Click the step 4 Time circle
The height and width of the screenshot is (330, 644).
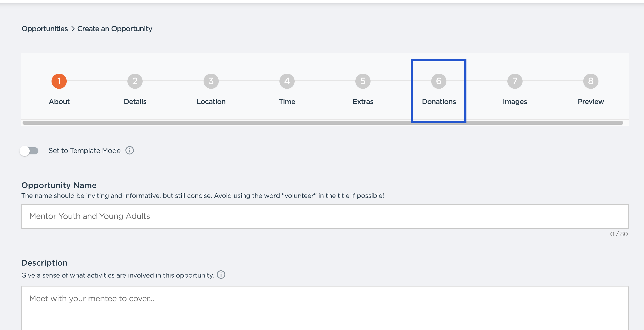[x=287, y=81]
